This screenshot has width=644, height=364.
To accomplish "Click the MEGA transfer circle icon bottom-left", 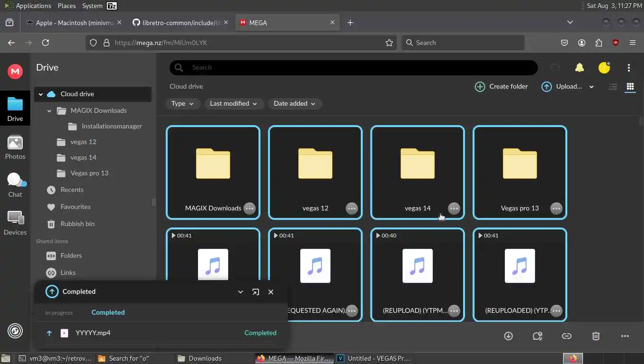I will pos(15,331).
